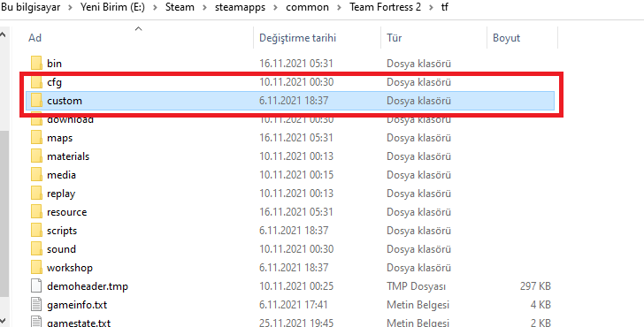Open the chevron dropdown after Team Fortress 2
This screenshot has height=327, width=644.
(x=431, y=7)
